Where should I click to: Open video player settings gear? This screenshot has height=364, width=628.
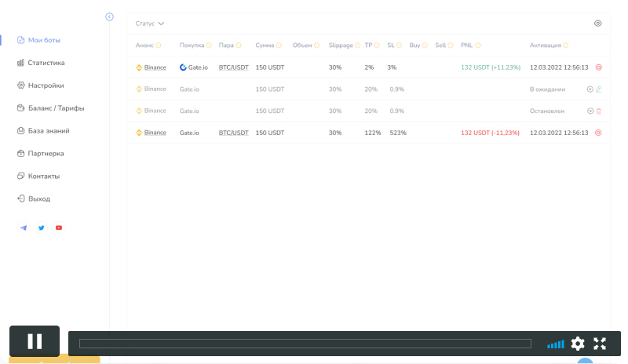(x=578, y=344)
